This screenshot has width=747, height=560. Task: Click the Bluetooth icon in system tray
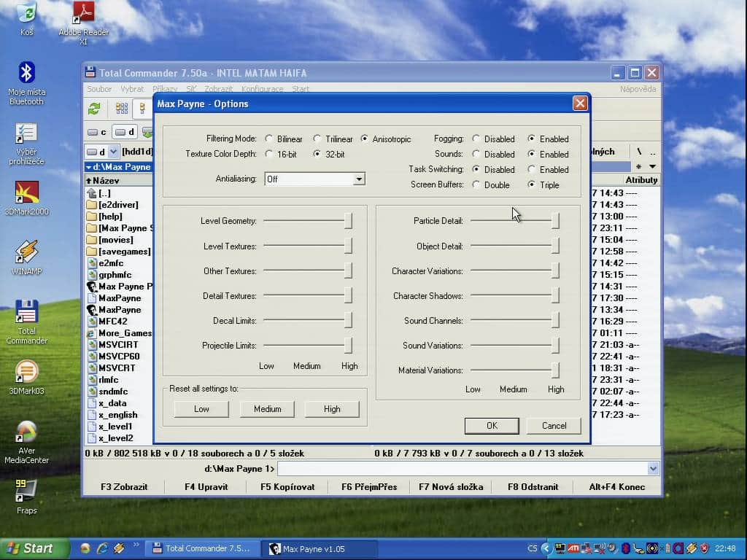(x=626, y=548)
